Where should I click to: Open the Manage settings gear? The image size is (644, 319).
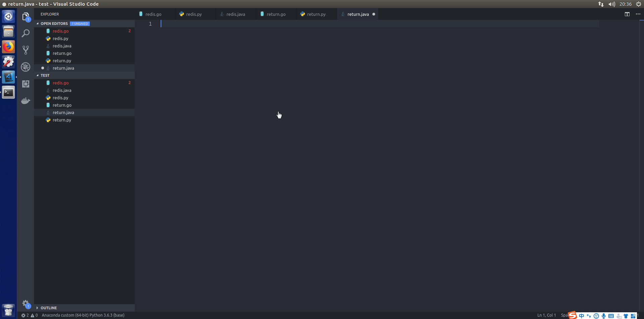(x=26, y=304)
